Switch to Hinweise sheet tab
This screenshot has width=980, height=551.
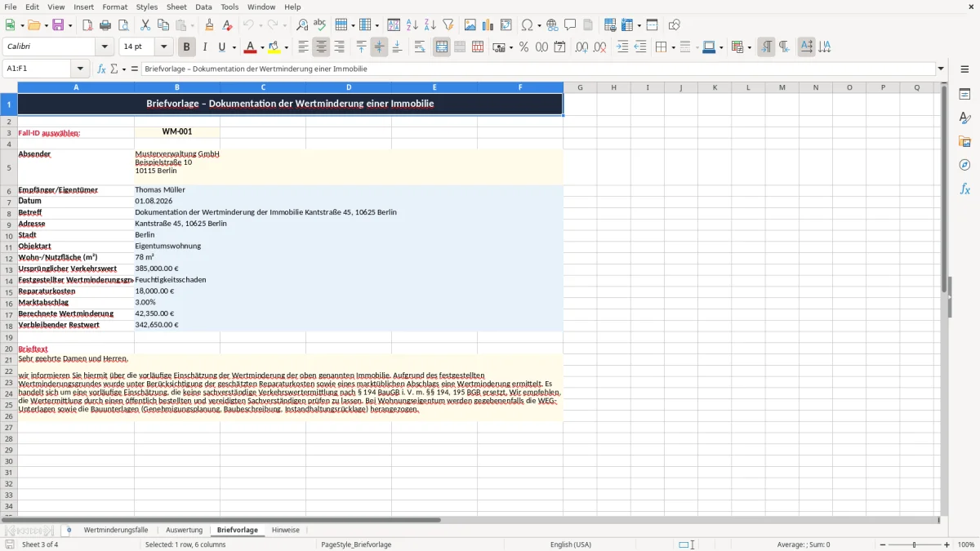tap(286, 530)
